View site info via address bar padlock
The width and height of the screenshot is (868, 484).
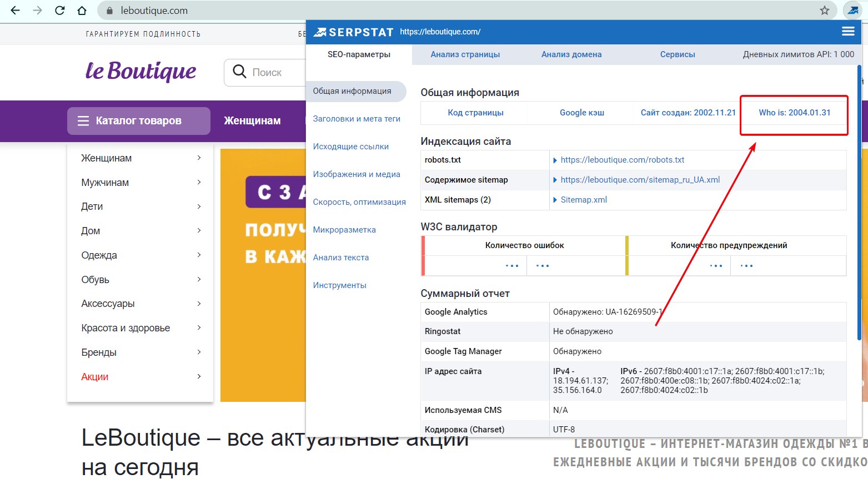pos(109,11)
